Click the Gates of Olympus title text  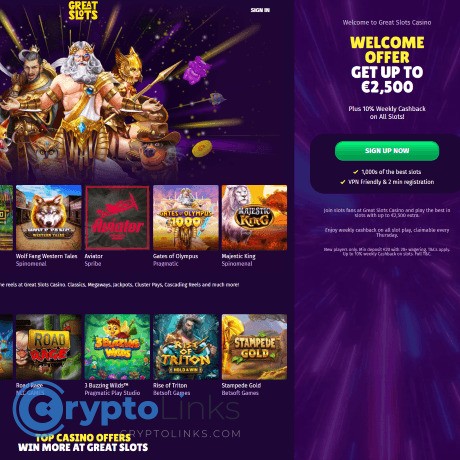[175, 256]
